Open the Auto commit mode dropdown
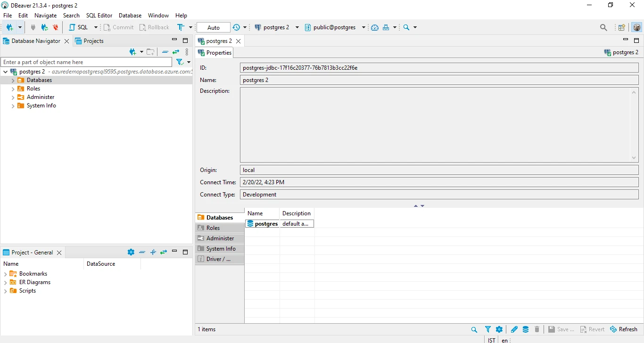The height and width of the screenshot is (343, 644). coord(213,27)
